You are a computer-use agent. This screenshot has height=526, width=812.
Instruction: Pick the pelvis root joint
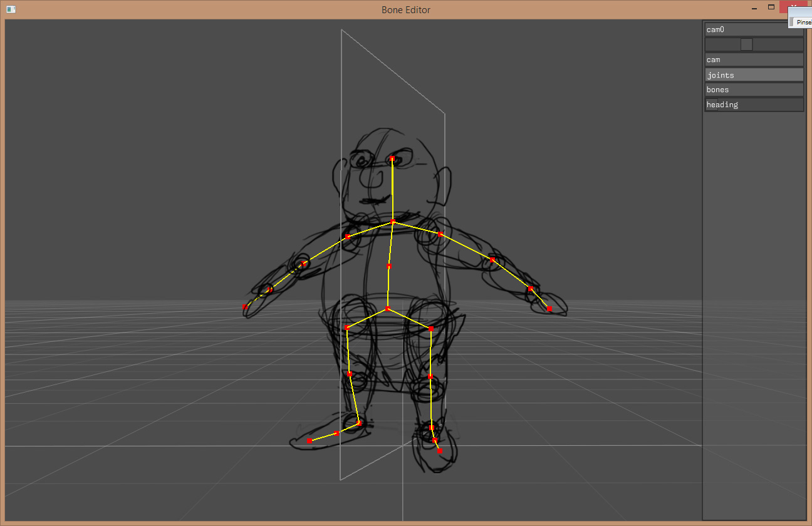[x=388, y=309]
